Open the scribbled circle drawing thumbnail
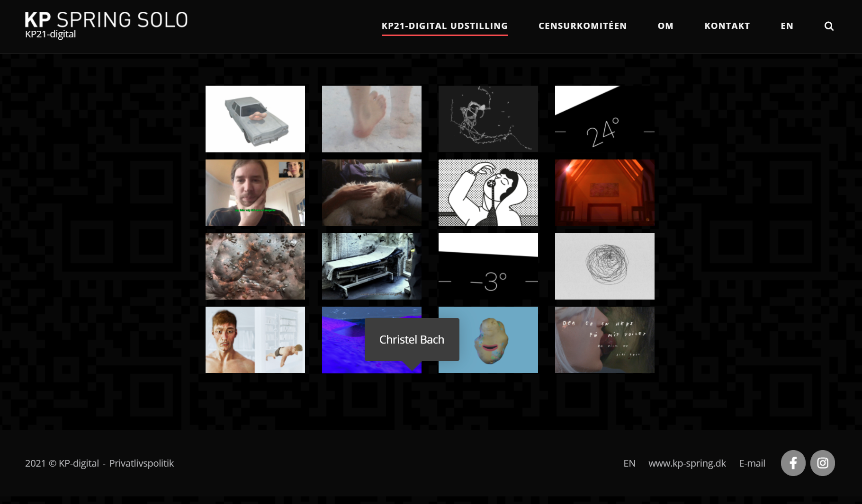 605,266
